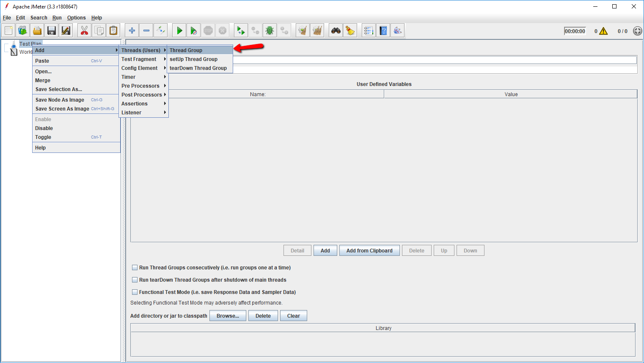Click the binoculars Search icon
This screenshot has height=363, width=644.
click(x=336, y=30)
